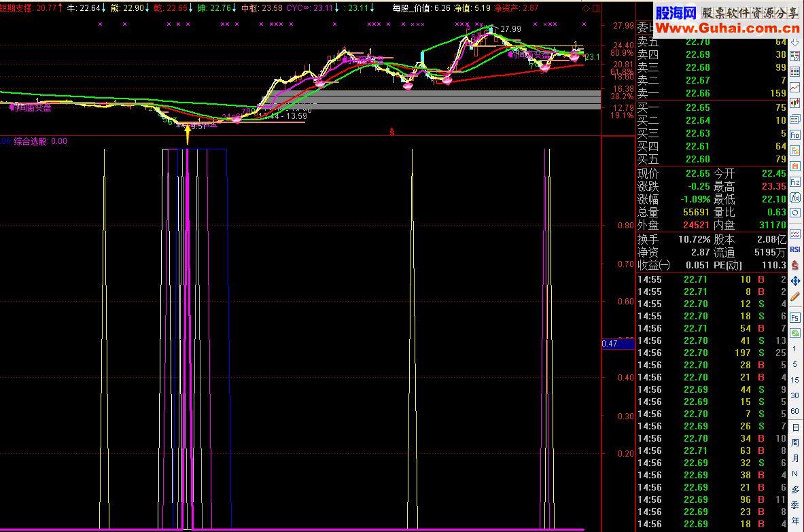Click the 卖三 ask price 22.68
This screenshot has height=532, width=804.
tap(698, 68)
